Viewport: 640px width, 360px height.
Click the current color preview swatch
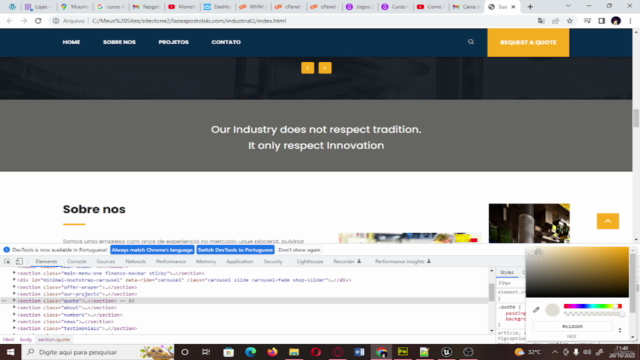click(552, 310)
